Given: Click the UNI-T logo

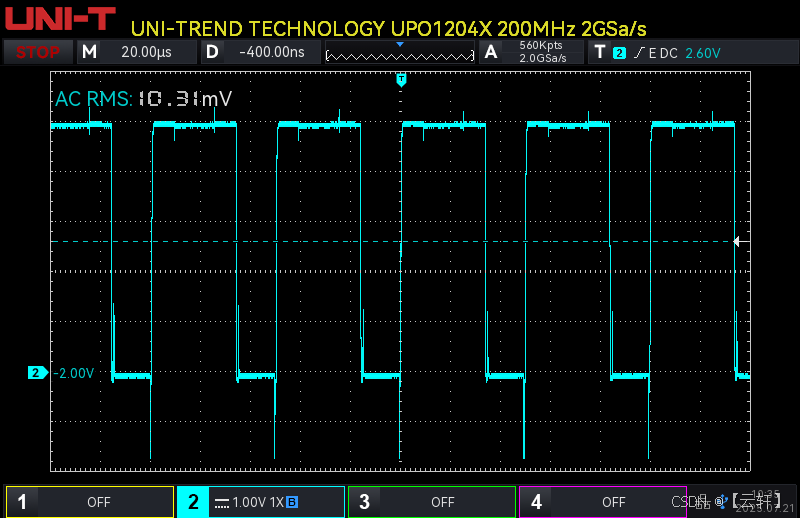Looking at the screenshot, I should (x=60, y=19).
